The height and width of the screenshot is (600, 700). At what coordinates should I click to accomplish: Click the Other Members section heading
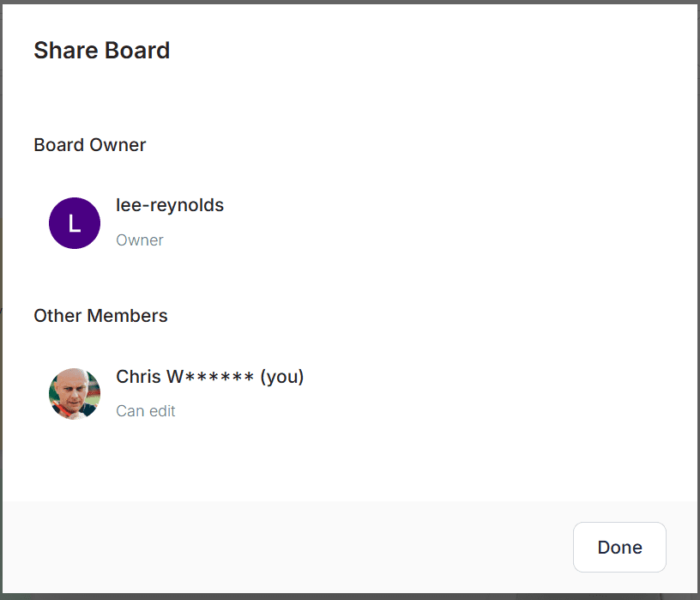100,316
